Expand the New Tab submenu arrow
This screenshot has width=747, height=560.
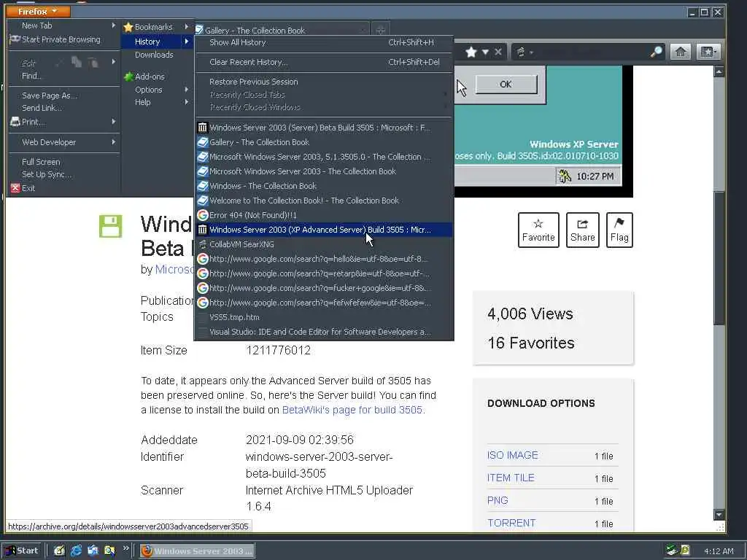[x=113, y=26]
